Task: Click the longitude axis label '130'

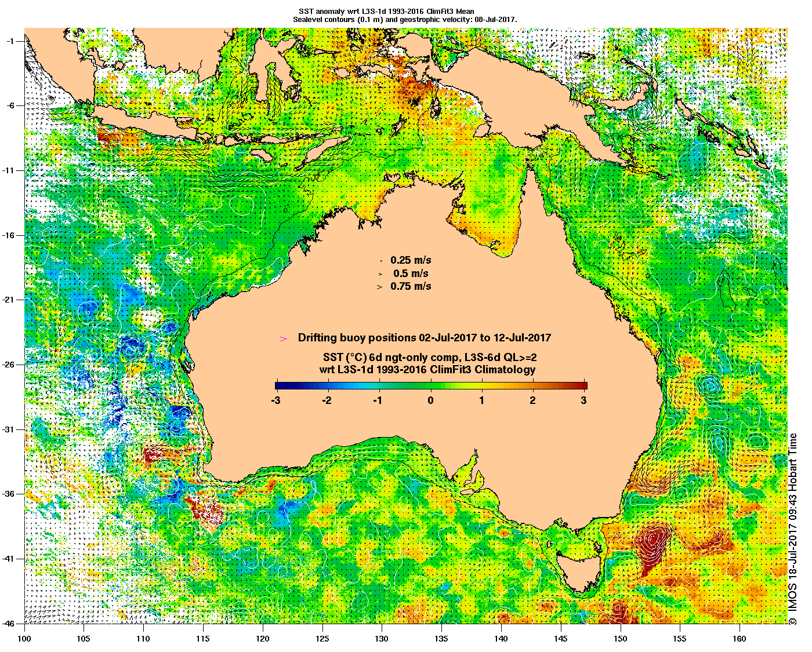Action: coord(382,639)
